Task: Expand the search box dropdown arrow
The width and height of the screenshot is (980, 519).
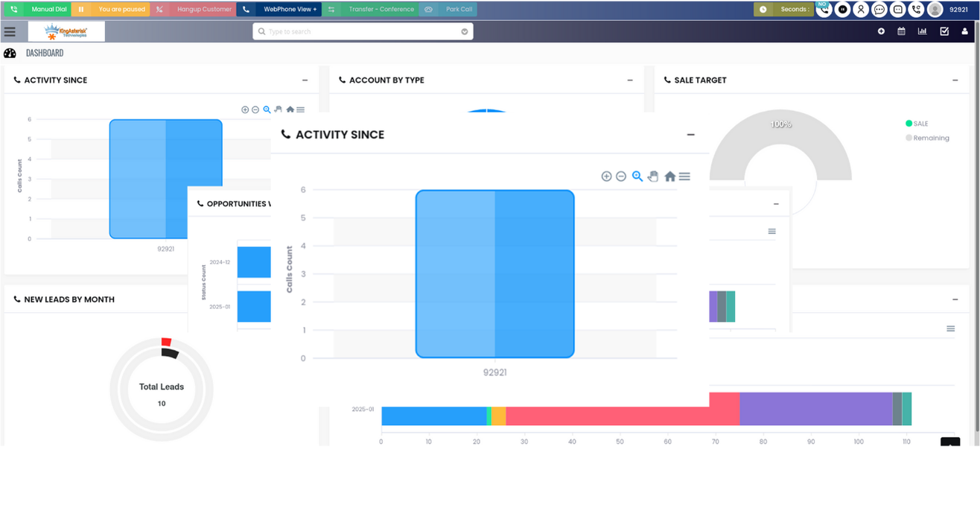Action: coord(465,32)
